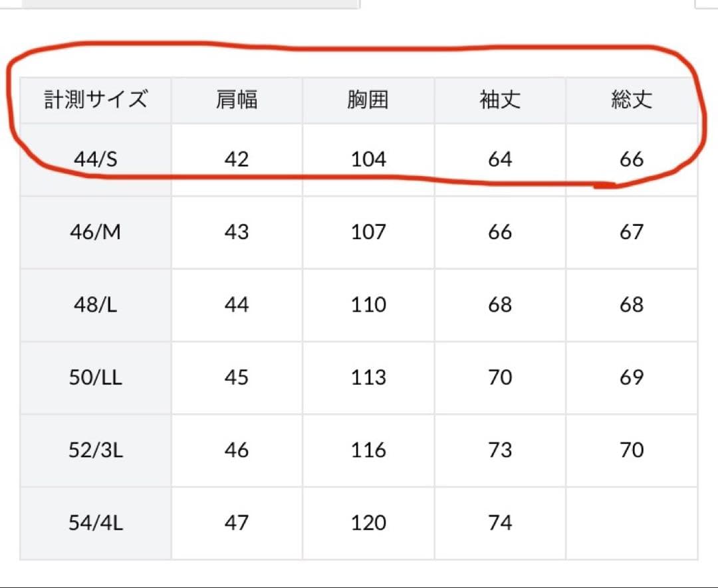Select the 54/4L size row label
718x588 pixels.
point(96,523)
